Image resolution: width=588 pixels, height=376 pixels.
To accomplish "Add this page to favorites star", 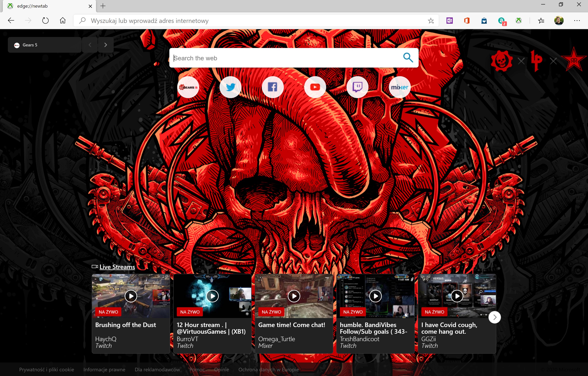I will (431, 21).
